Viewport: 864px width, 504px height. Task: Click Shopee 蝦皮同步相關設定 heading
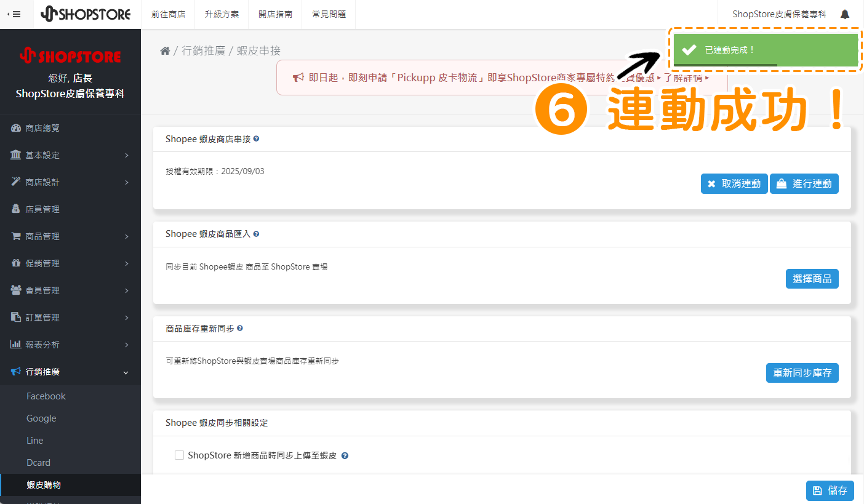[x=217, y=423]
